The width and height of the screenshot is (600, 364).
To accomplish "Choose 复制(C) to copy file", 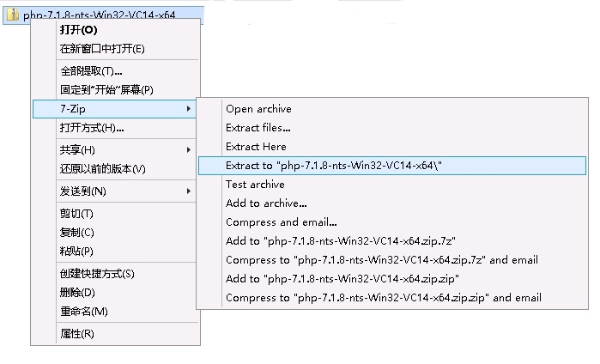I will (76, 233).
